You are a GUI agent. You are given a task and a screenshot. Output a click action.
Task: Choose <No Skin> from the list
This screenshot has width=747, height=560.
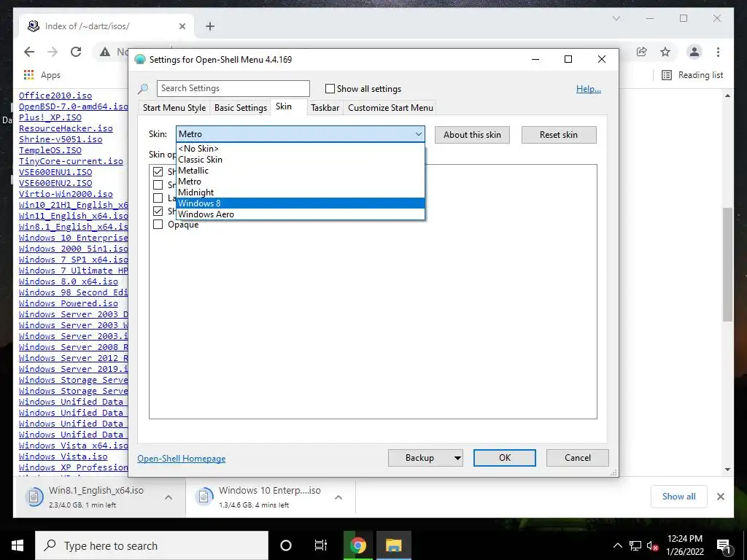[x=300, y=149]
